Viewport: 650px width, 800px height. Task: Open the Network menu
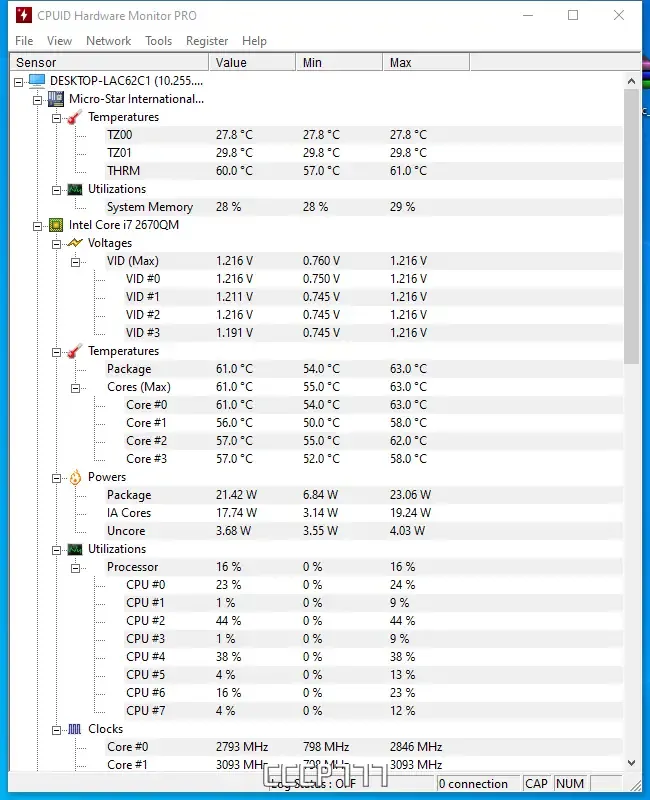pyautogui.click(x=108, y=41)
